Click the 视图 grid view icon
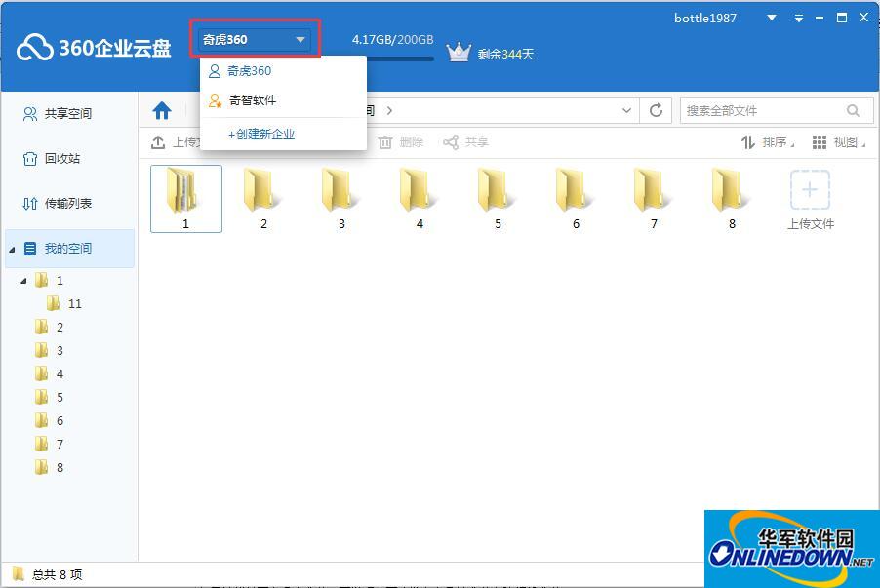This screenshot has height=588, width=880. tap(818, 142)
